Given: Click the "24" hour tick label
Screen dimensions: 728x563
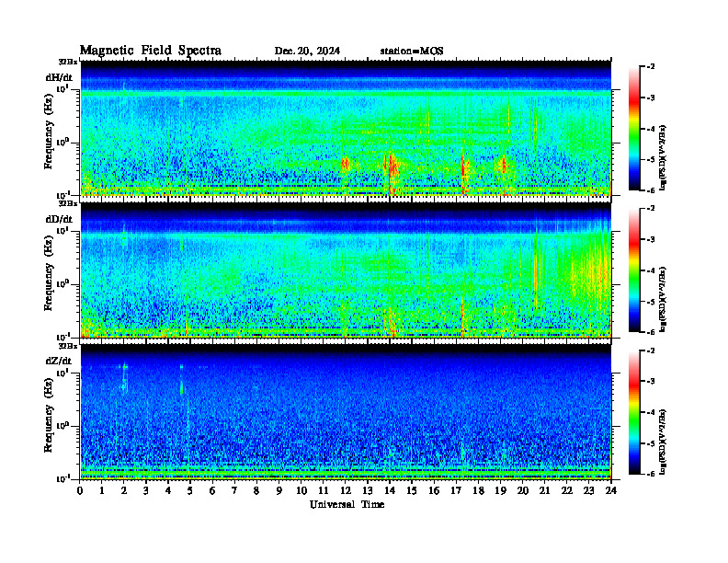Looking at the screenshot, I should click(x=611, y=490).
